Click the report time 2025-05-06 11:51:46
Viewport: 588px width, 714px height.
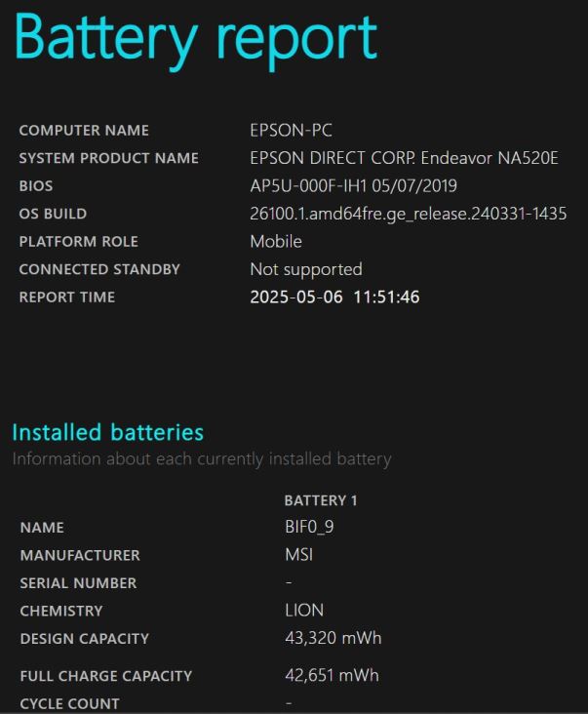[x=335, y=297]
